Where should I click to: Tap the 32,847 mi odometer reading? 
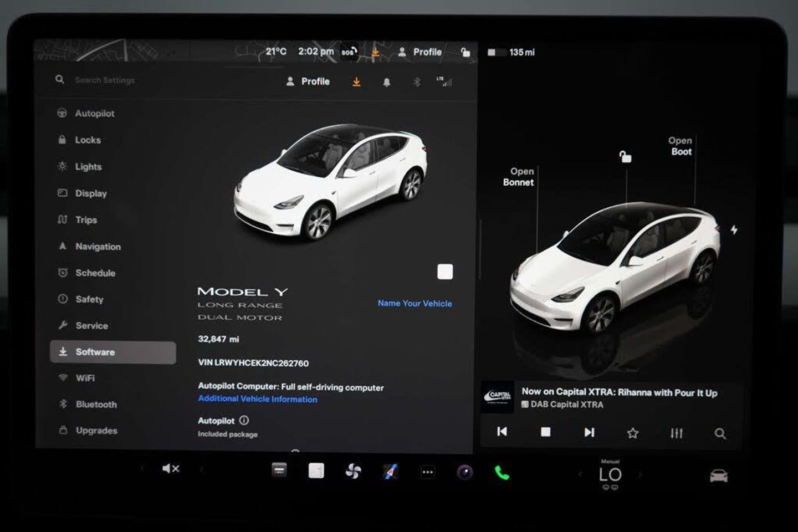pyautogui.click(x=218, y=339)
